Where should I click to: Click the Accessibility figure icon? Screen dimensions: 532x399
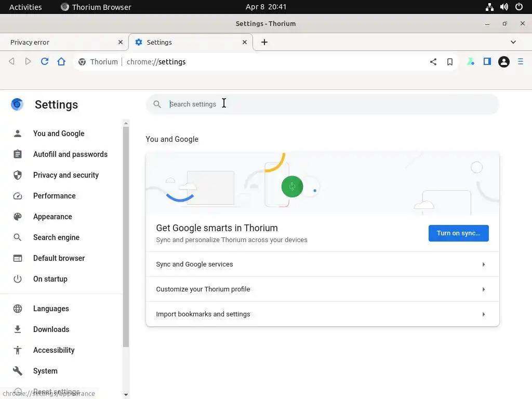tap(18, 350)
